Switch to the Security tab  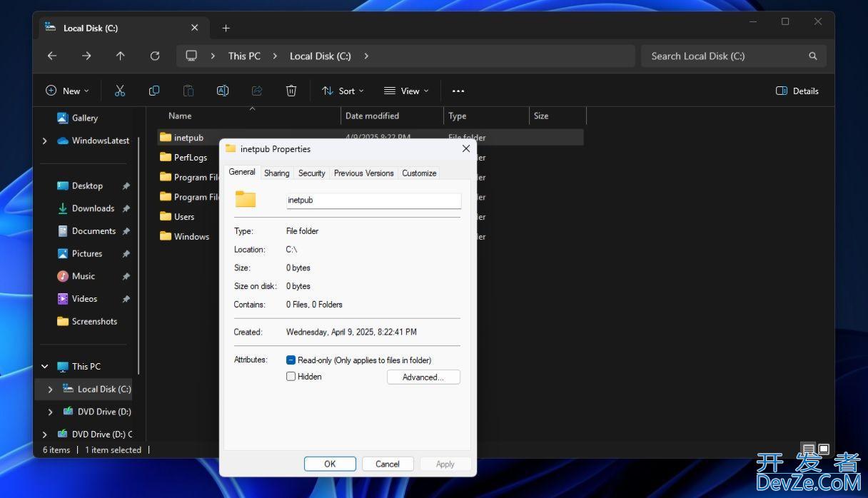pos(311,173)
